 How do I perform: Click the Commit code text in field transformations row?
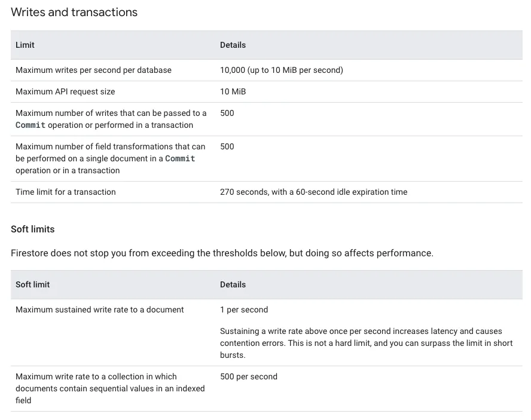pyautogui.click(x=180, y=158)
